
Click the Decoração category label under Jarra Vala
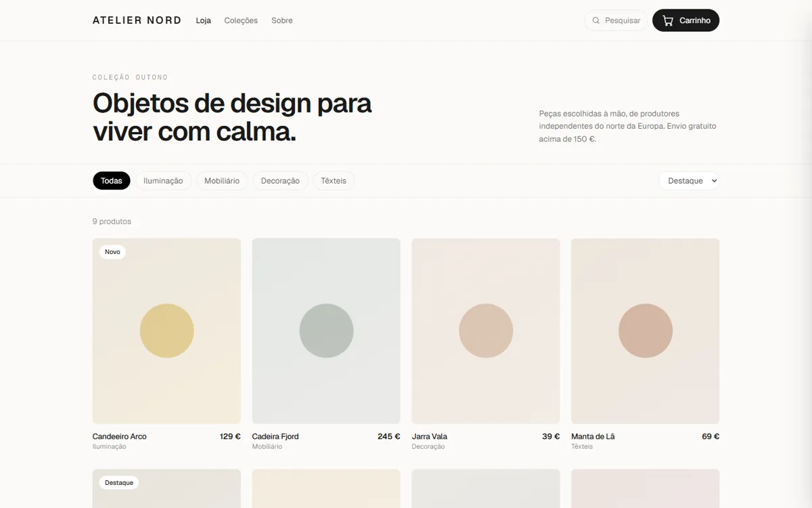[428, 447]
